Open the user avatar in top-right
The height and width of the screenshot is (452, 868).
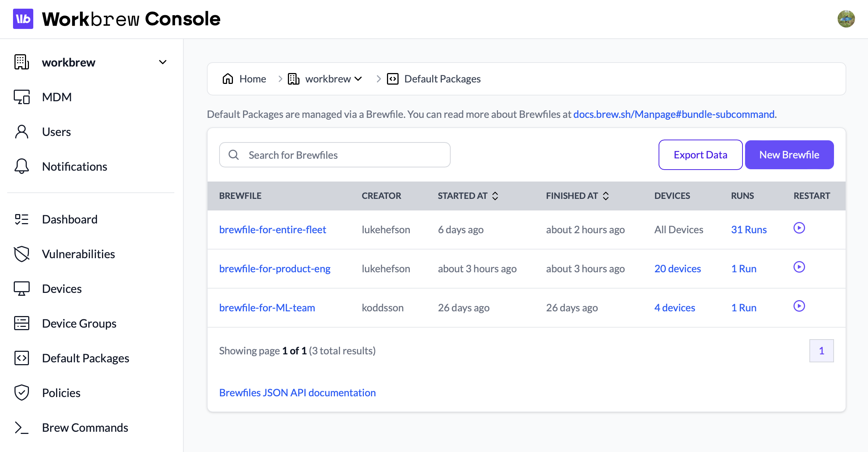846,19
